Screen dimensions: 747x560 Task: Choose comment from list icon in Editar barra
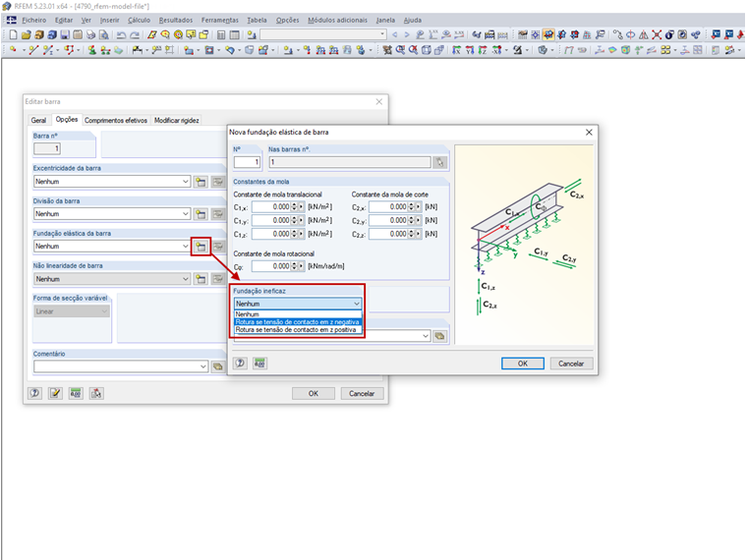tap(218, 366)
